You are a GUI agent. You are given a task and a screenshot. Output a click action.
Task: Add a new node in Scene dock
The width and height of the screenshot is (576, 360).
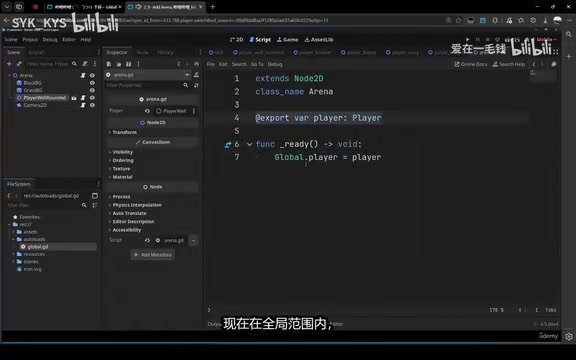[9, 64]
